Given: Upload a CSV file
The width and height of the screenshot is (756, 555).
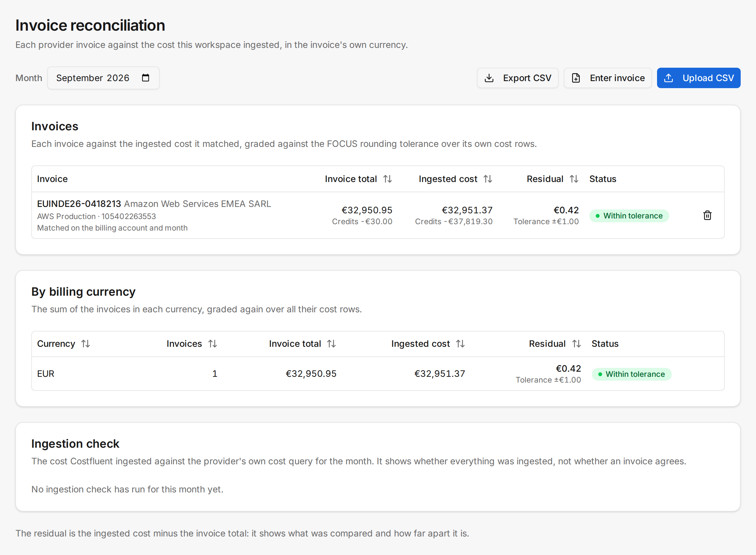Looking at the screenshot, I should click(x=699, y=78).
